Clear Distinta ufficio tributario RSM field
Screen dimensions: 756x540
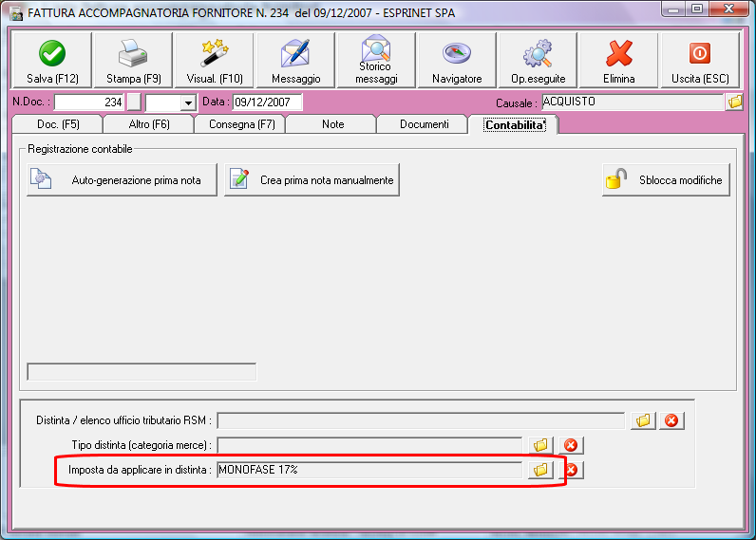tap(671, 420)
